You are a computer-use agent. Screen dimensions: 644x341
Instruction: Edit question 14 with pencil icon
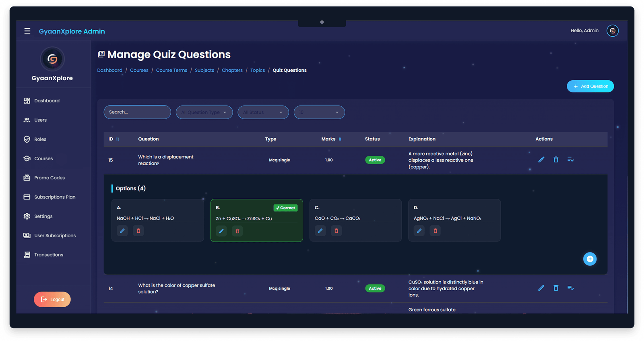click(x=541, y=288)
